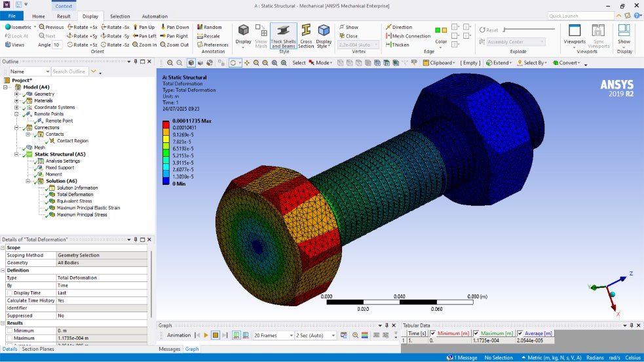The image size is (644, 362).
Task: Switch to the Home ribbon tab
Action: 39,16
